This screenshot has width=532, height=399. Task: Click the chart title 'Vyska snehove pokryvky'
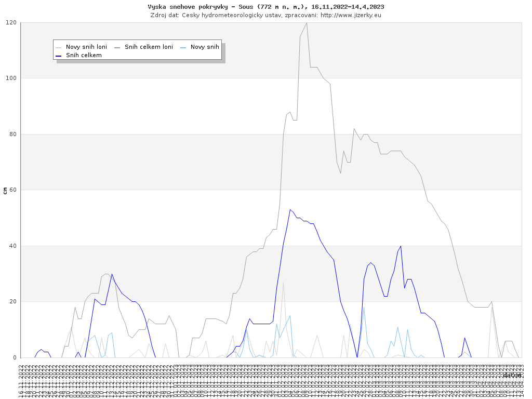click(266, 7)
